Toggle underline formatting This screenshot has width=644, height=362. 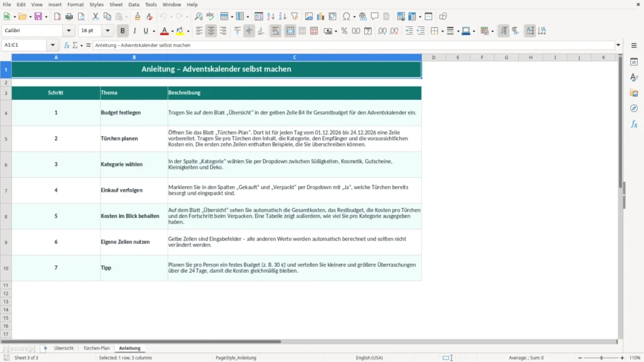[145, 31]
